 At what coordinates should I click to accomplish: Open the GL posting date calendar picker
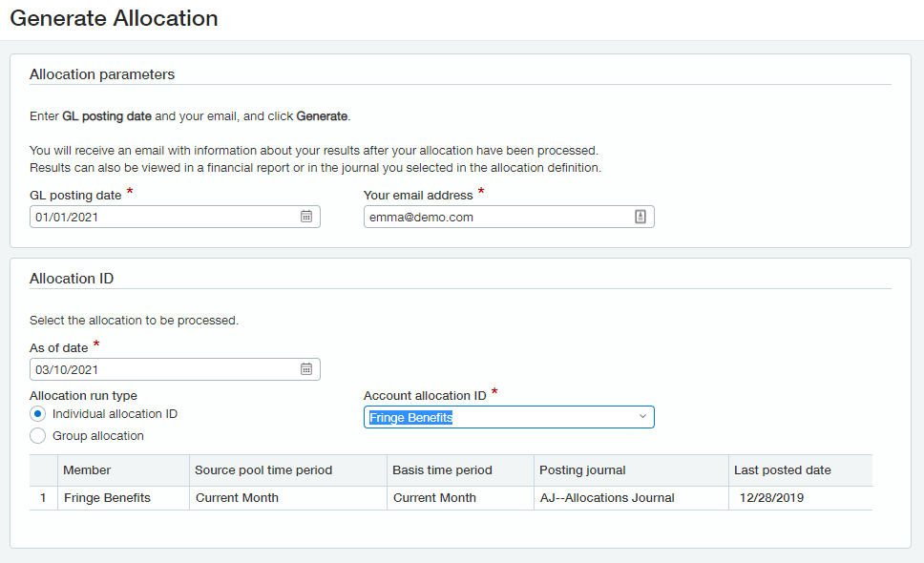click(x=307, y=217)
